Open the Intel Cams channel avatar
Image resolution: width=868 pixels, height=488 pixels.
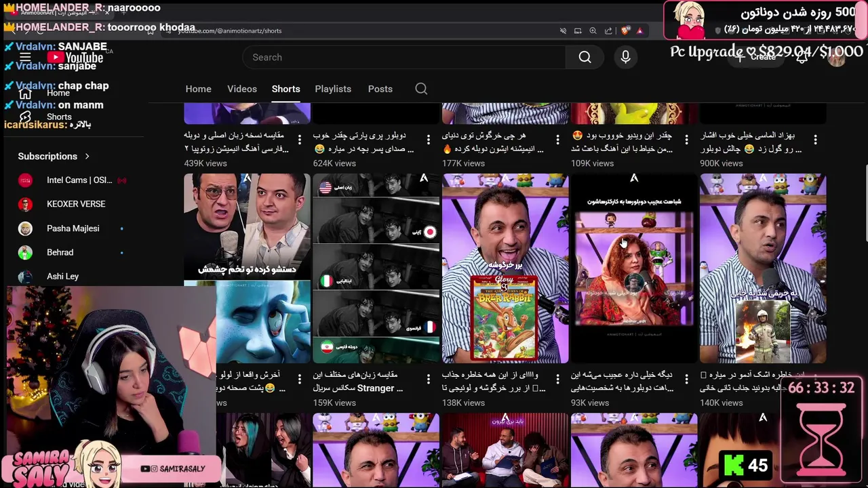(x=25, y=180)
